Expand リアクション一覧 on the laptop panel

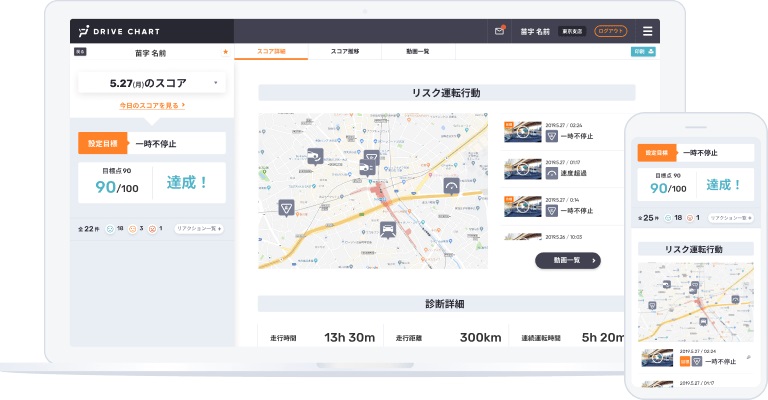click(199, 229)
